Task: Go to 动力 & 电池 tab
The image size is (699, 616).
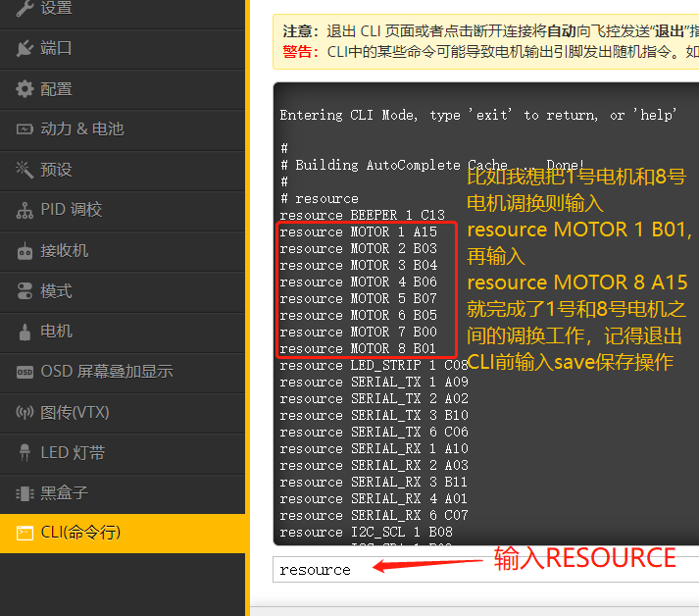Action: click(123, 130)
